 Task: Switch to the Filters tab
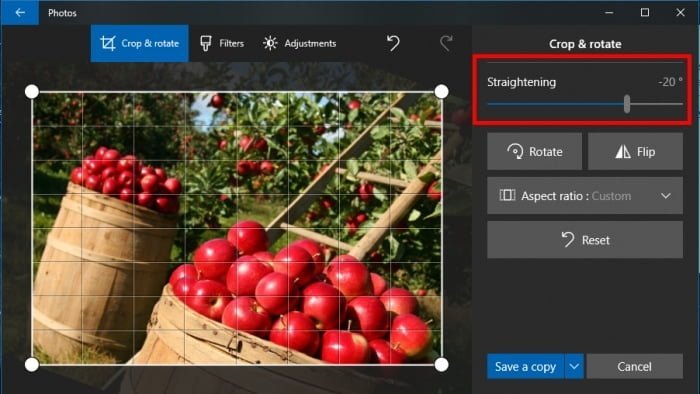click(x=222, y=43)
